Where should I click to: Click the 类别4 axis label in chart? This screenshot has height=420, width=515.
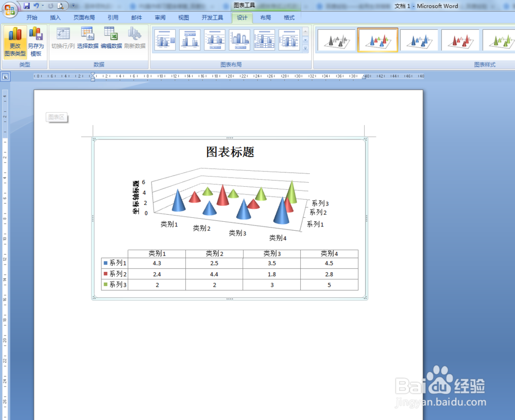click(278, 238)
